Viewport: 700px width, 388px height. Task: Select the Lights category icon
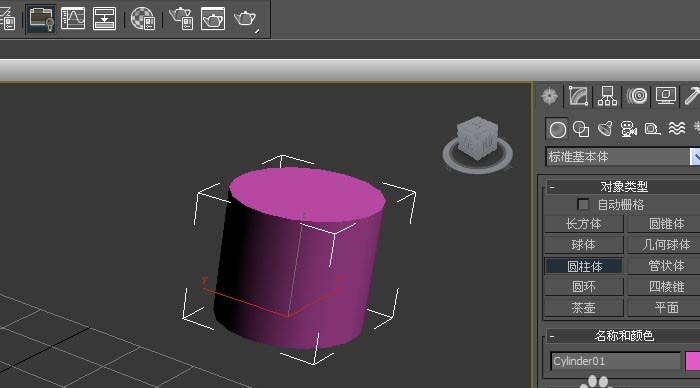[605, 129]
